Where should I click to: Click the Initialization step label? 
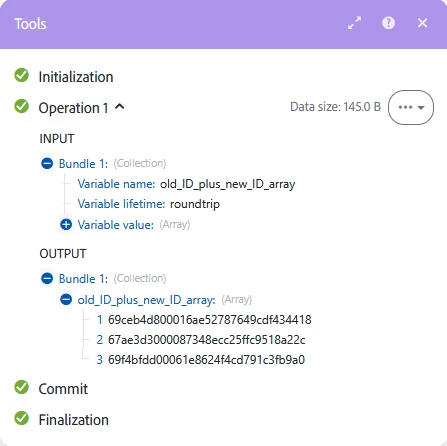pos(76,77)
